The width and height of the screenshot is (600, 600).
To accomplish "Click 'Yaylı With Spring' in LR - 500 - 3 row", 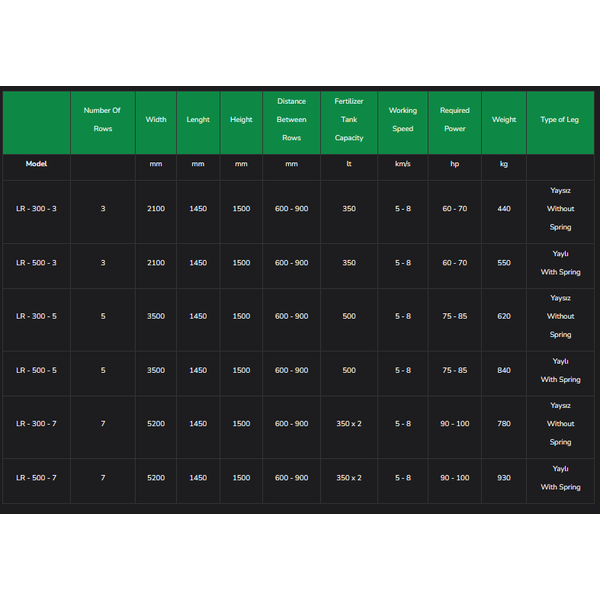I will tap(560, 263).
